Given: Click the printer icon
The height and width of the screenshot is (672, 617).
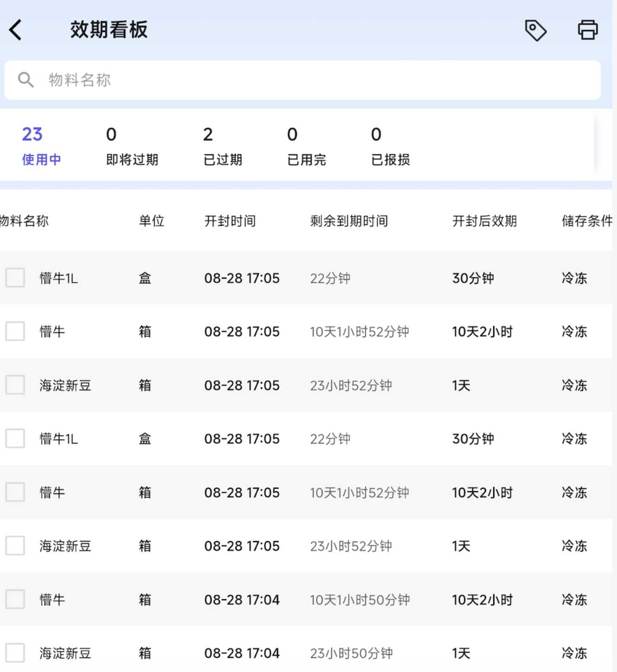Looking at the screenshot, I should pyautogui.click(x=588, y=30).
